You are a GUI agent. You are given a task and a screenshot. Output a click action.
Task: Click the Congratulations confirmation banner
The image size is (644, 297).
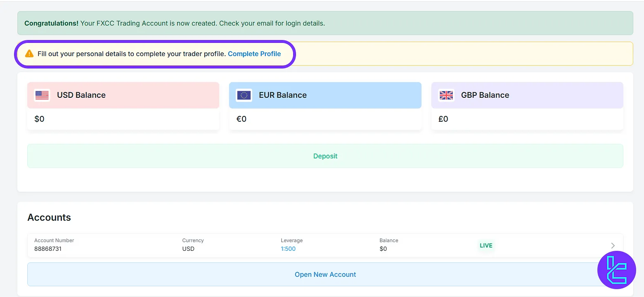[x=325, y=23]
